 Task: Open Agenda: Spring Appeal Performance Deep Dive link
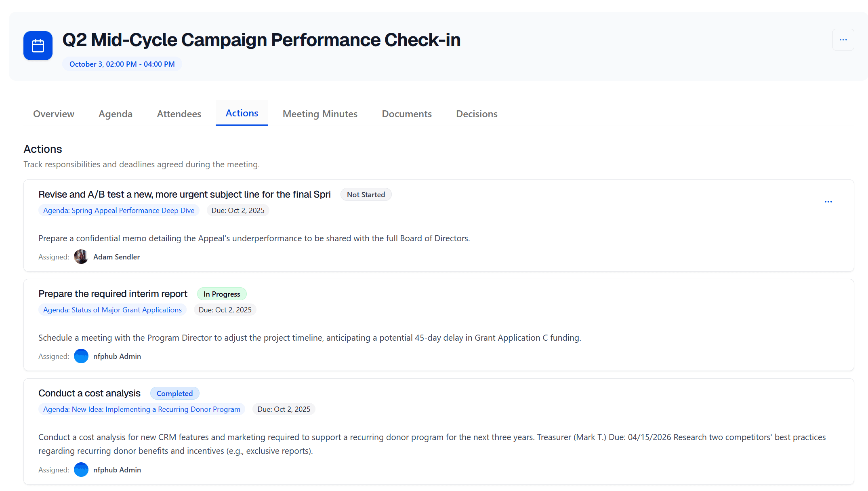(119, 211)
